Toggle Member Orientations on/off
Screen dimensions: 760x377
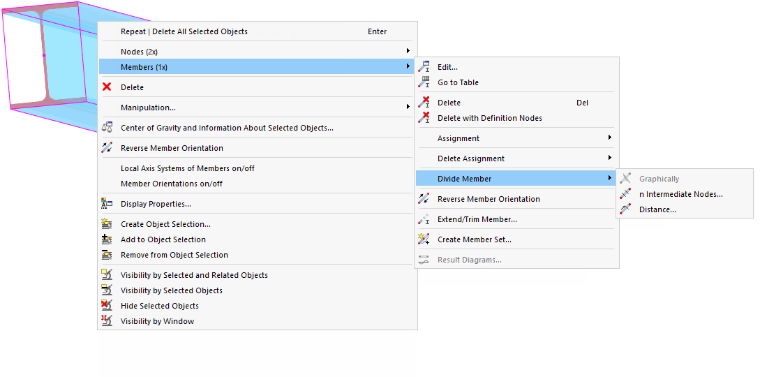click(x=257, y=184)
